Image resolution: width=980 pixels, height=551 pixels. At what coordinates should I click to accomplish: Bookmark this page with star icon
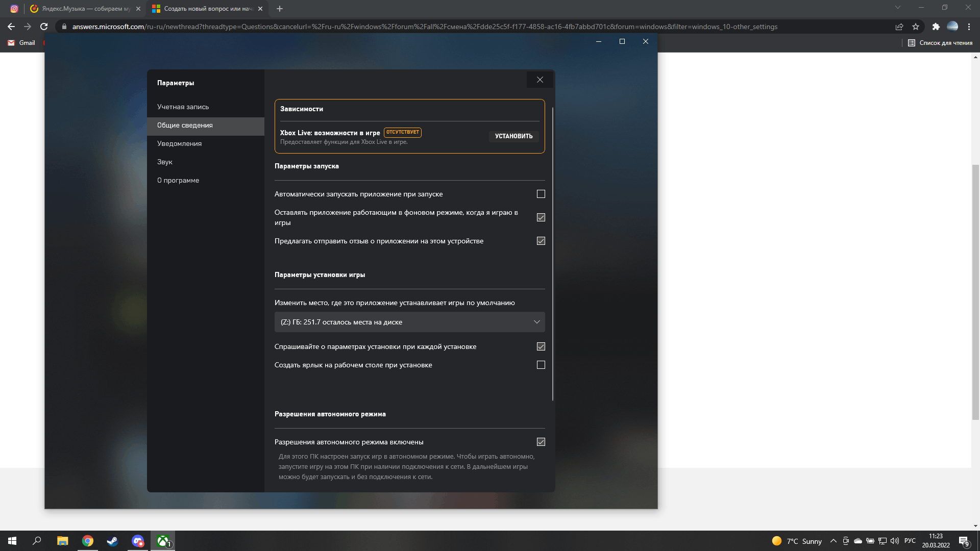pos(916,27)
